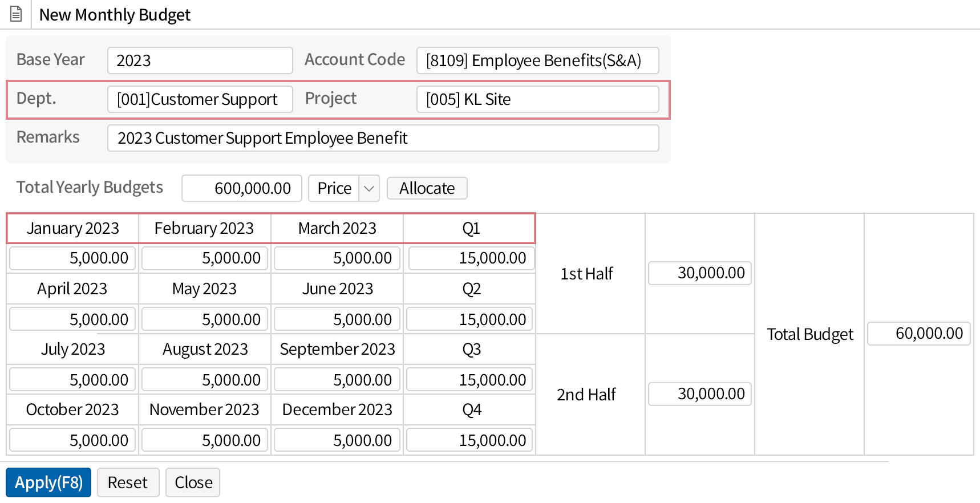Focus the Project KL Site field
Screen dimensions: 980x503
(x=537, y=99)
